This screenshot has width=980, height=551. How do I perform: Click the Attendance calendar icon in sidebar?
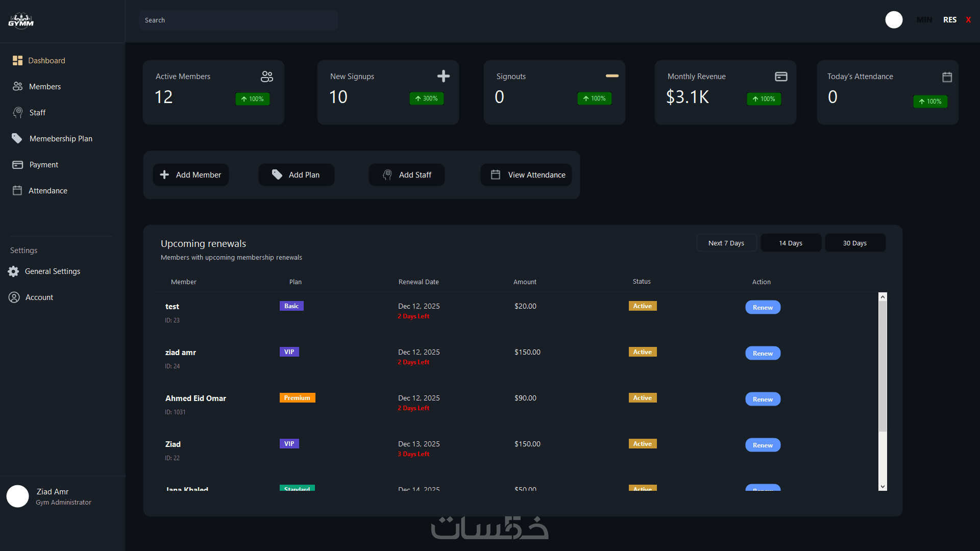17,191
